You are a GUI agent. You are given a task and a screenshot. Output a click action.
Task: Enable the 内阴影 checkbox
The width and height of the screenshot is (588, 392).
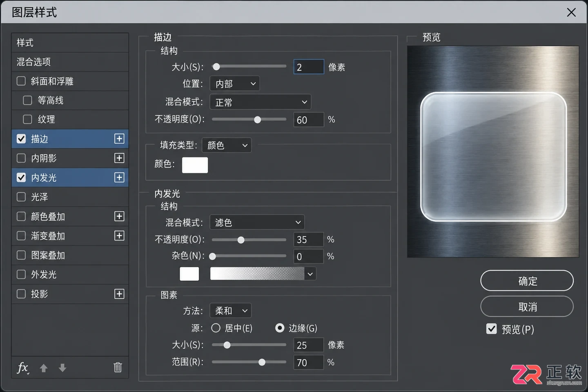pos(21,158)
